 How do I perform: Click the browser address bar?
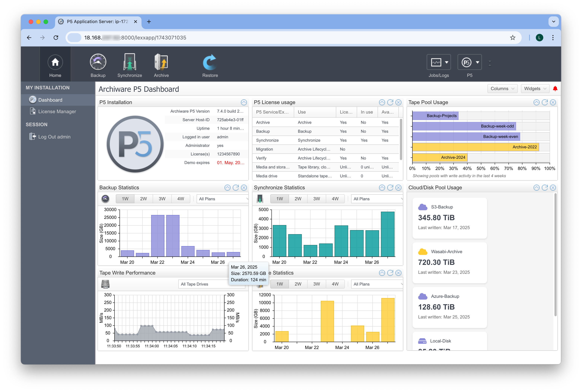(175, 37)
